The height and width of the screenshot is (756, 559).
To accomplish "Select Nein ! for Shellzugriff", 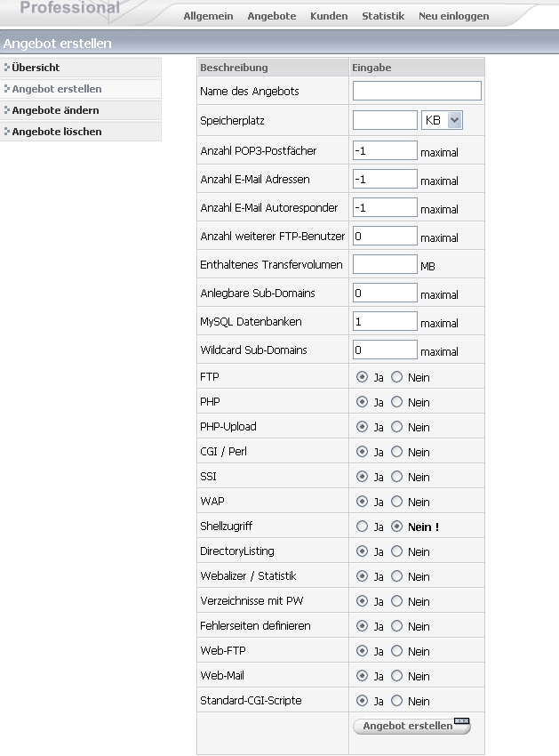I will point(396,527).
